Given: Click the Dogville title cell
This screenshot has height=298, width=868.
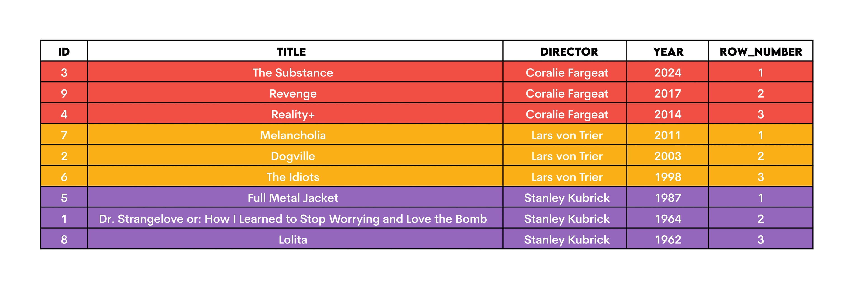Looking at the screenshot, I should (x=293, y=156).
